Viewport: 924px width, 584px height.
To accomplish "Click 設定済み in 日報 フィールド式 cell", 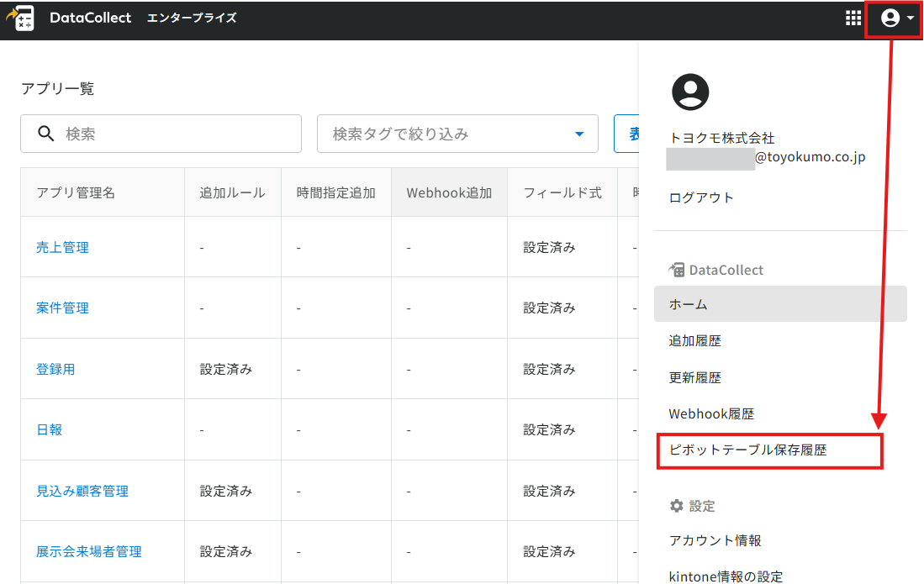I will [x=549, y=429].
